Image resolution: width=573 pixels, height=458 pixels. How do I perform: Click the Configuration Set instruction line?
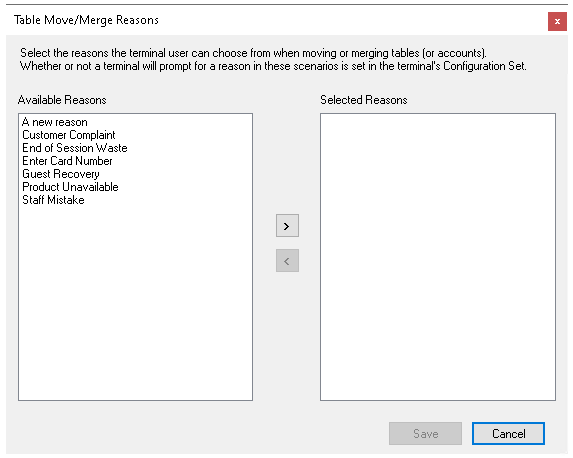pyautogui.click(x=273, y=66)
